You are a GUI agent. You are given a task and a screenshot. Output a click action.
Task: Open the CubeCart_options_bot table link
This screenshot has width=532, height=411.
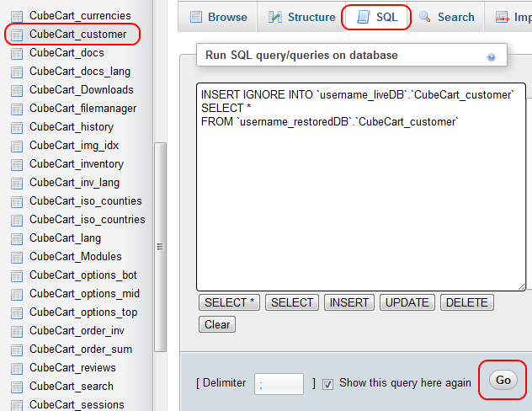click(83, 275)
